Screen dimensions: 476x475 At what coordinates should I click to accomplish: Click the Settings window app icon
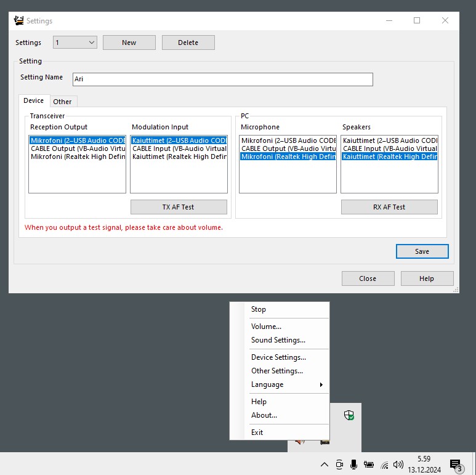click(x=19, y=20)
